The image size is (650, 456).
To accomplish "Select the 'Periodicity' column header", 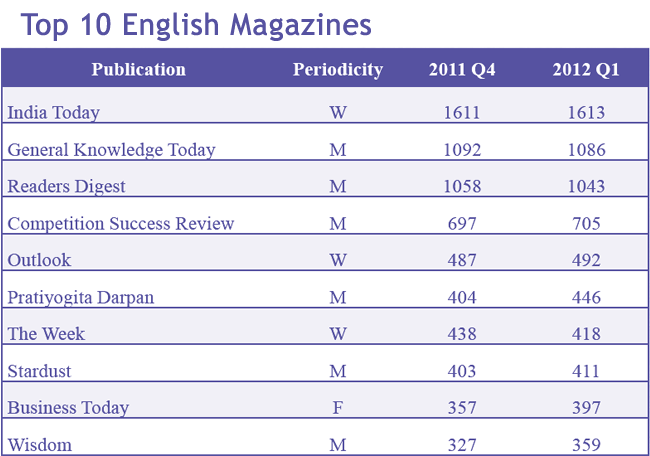I will click(x=338, y=70).
